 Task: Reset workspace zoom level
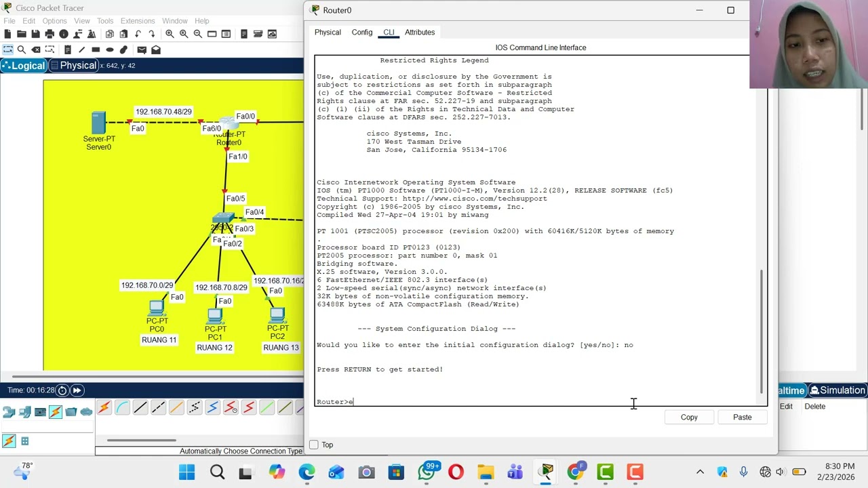183,34
